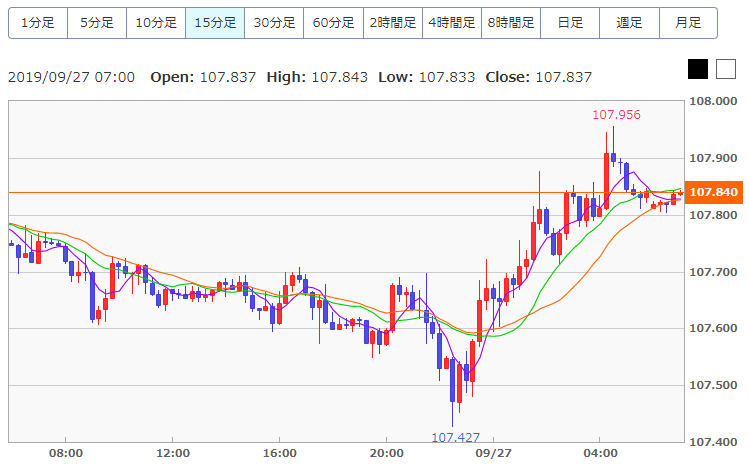749x466 pixels.
Task: Click the 107.800 price axis label
Action: (x=713, y=215)
